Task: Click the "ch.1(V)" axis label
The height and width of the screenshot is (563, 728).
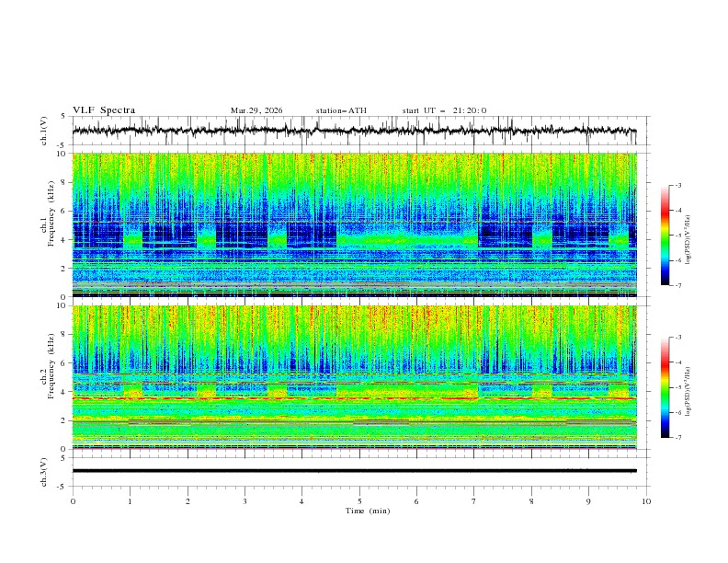Action: click(x=44, y=131)
